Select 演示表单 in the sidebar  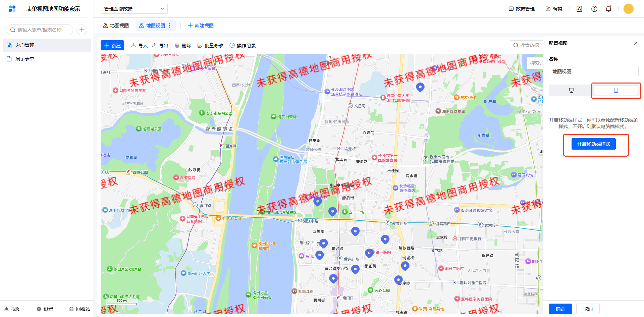pyautogui.click(x=25, y=59)
